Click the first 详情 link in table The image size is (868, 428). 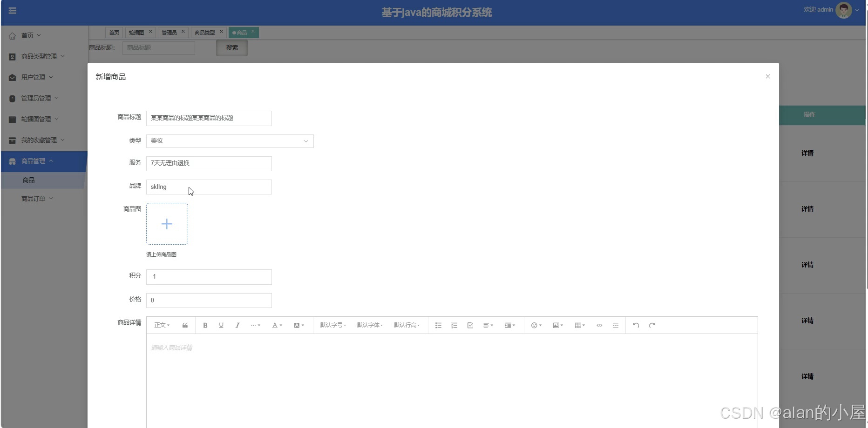[807, 153]
